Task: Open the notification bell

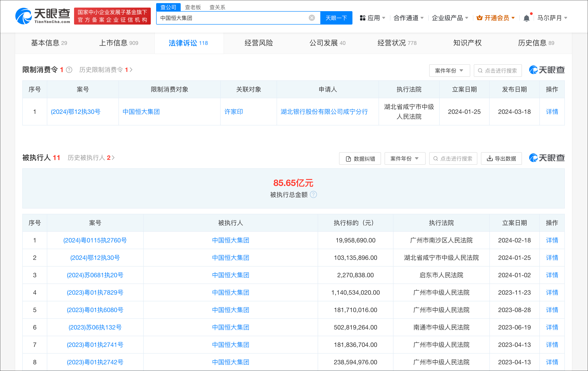Action: [x=526, y=18]
